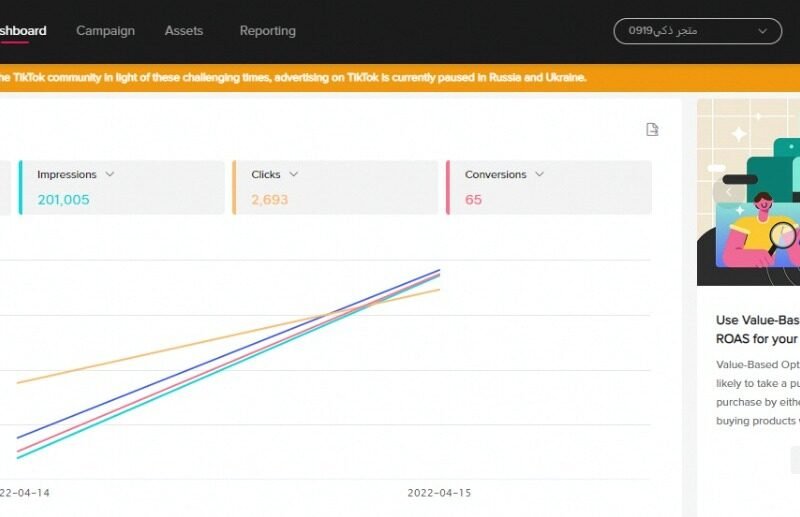Open the Dashboard tab

(x=22, y=31)
